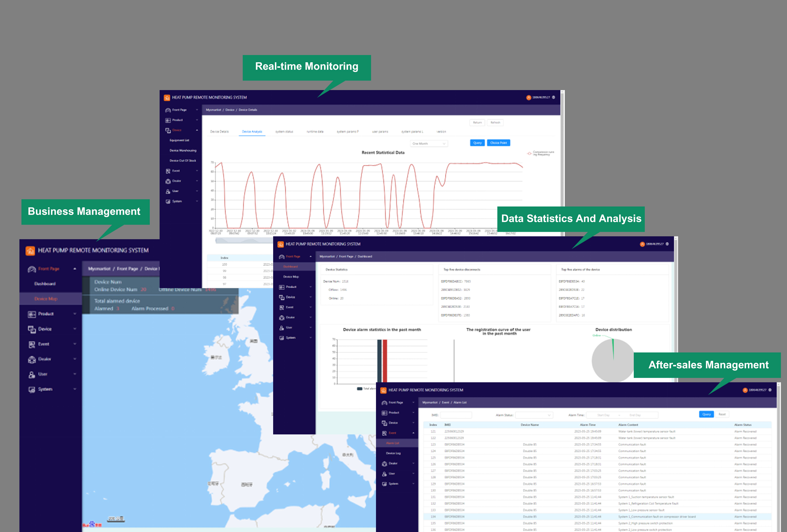Click the Choice Point button
The image size is (787, 532).
coord(498,143)
